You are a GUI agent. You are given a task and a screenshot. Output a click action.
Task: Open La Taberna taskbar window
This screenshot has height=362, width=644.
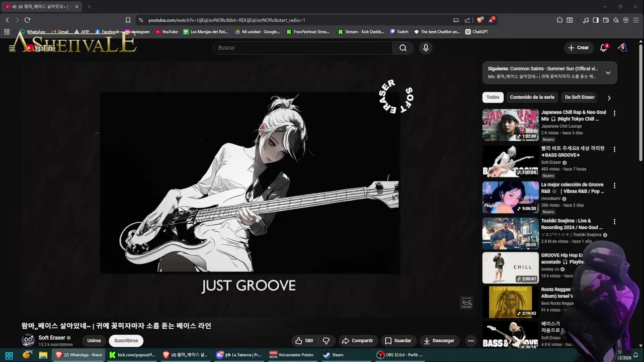[x=238, y=355]
